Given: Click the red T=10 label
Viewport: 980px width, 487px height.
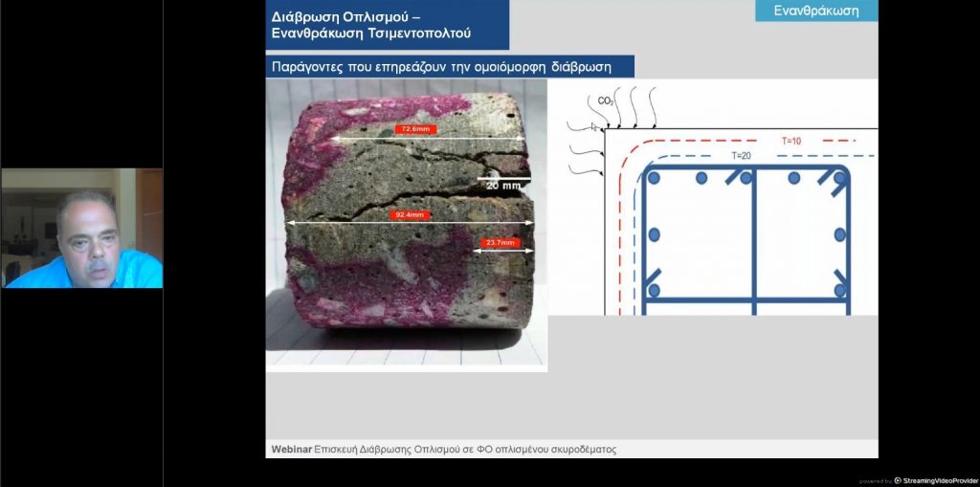Looking at the screenshot, I should click(791, 140).
